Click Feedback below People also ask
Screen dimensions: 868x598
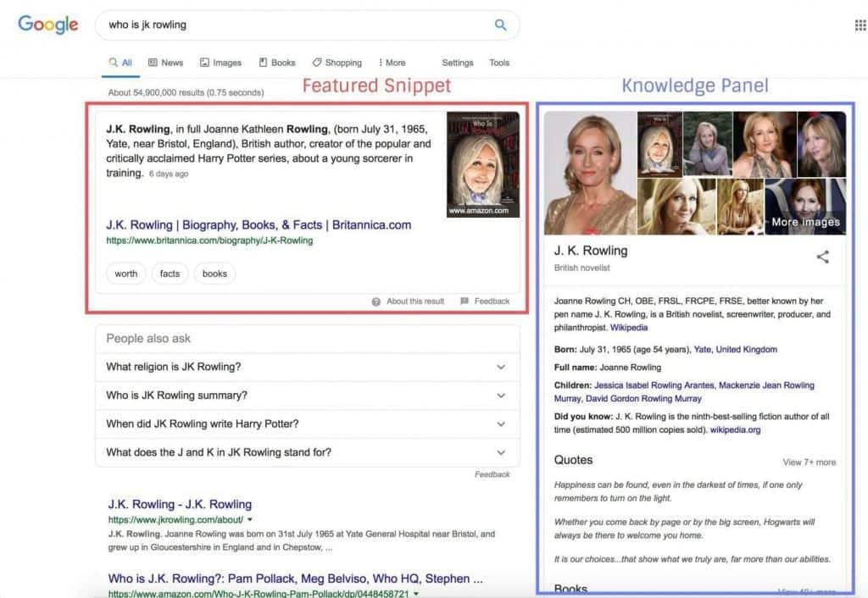pos(492,474)
